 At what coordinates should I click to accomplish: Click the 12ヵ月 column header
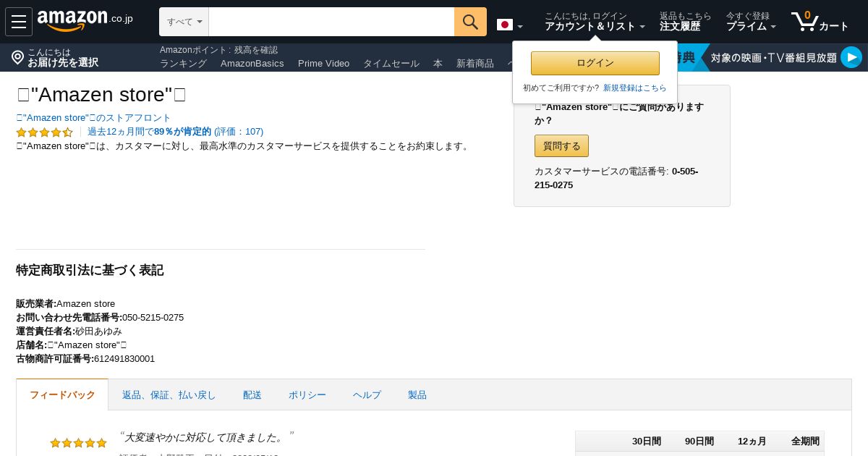click(x=752, y=441)
